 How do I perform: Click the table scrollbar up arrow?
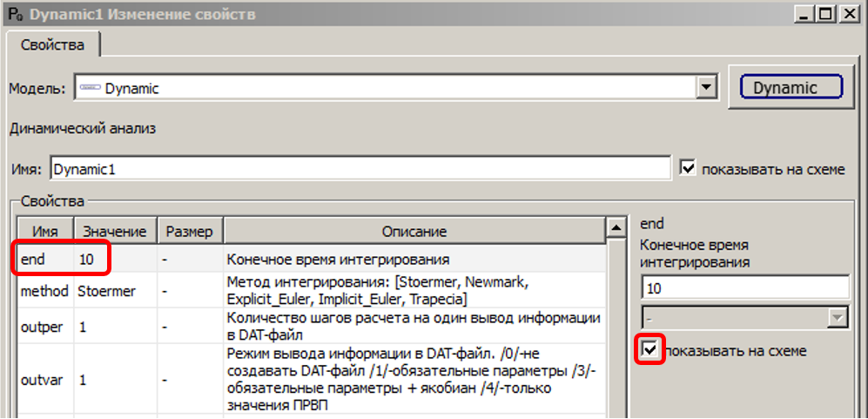click(x=616, y=229)
